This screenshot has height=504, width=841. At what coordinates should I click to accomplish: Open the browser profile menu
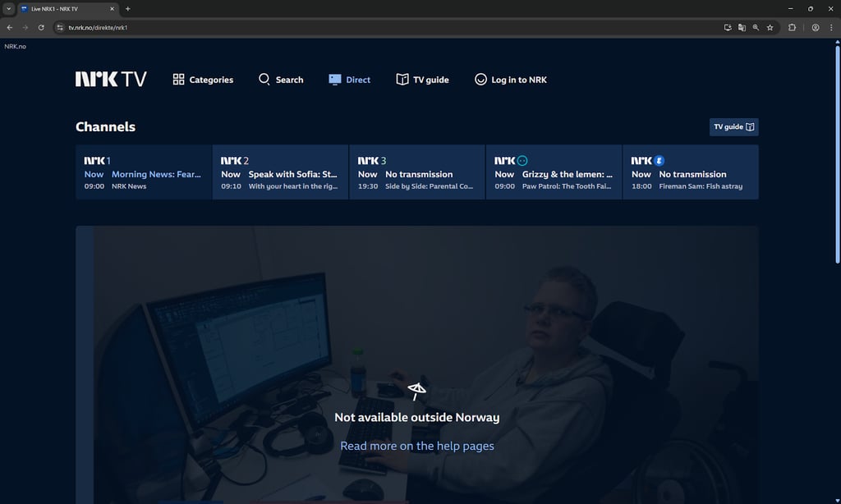click(x=816, y=27)
